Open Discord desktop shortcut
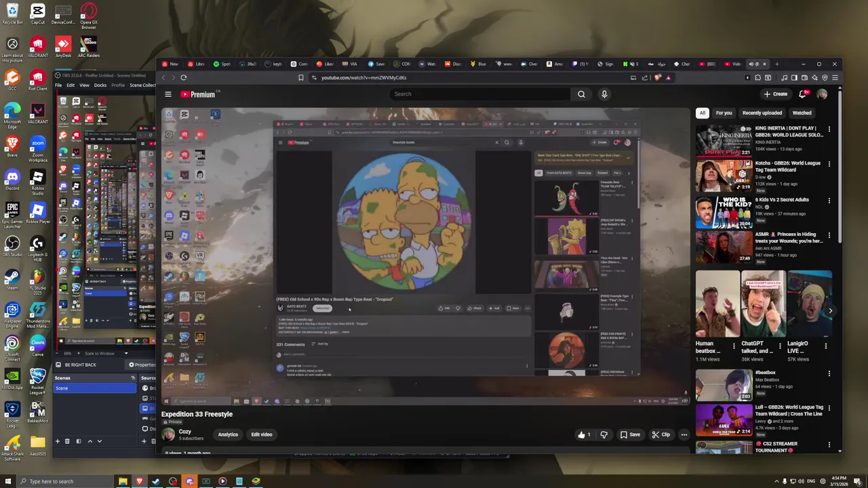The height and width of the screenshot is (488, 868). (x=12, y=180)
